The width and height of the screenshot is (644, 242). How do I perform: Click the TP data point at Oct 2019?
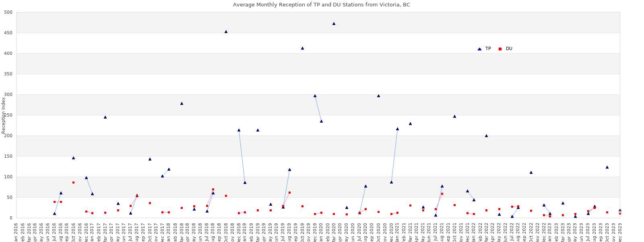pos(302,48)
